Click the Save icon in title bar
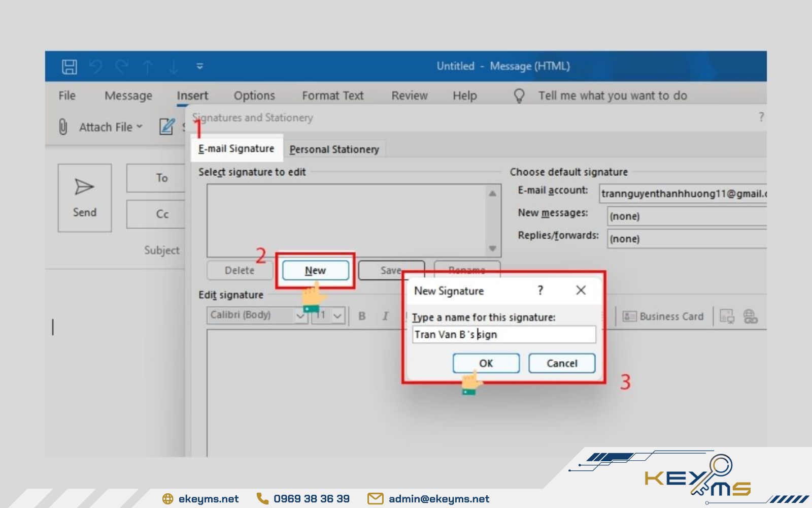812x508 pixels. pyautogui.click(x=70, y=67)
